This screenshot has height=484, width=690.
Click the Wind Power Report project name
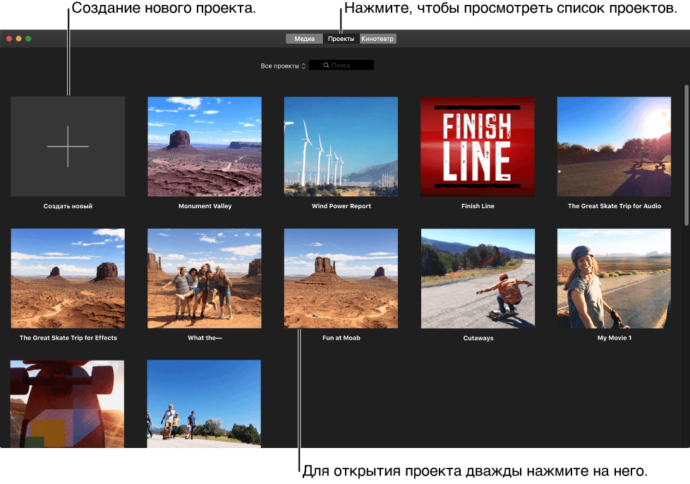click(x=341, y=206)
